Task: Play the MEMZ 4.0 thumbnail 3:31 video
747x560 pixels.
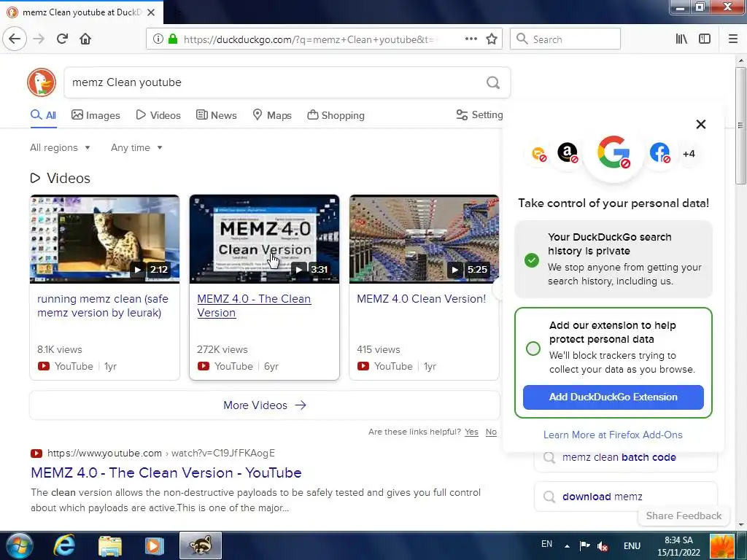Action: pyautogui.click(x=264, y=239)
